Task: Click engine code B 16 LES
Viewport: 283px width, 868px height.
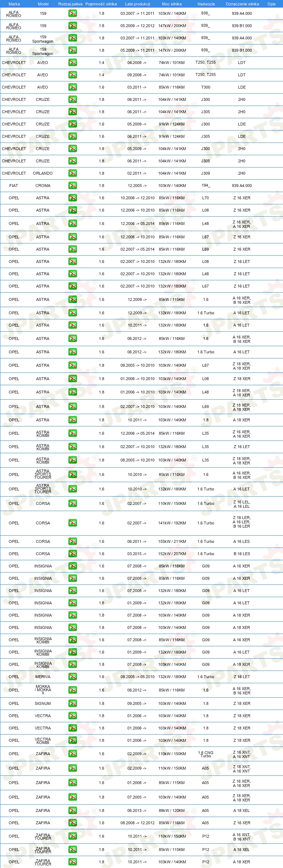Action: pos(242,554)
